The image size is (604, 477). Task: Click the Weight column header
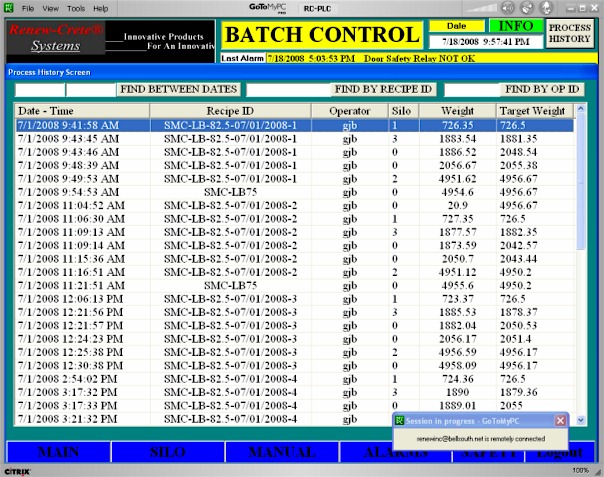tap(457, 111)
